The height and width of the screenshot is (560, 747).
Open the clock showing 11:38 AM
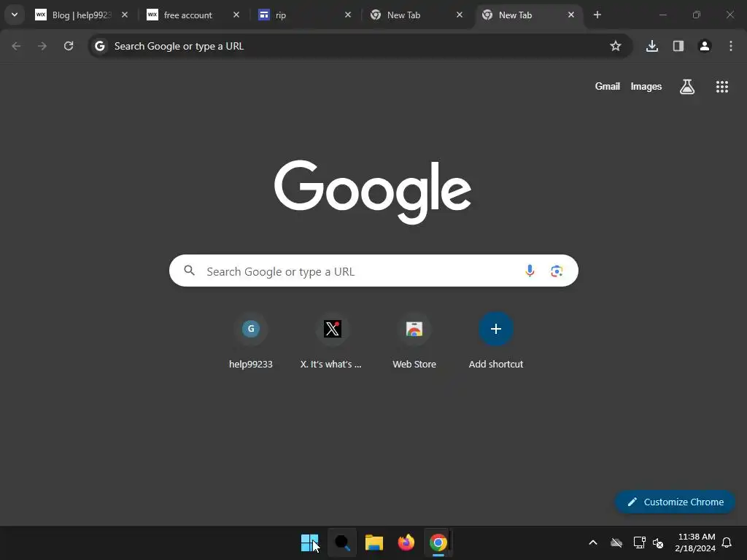(695, 542)
